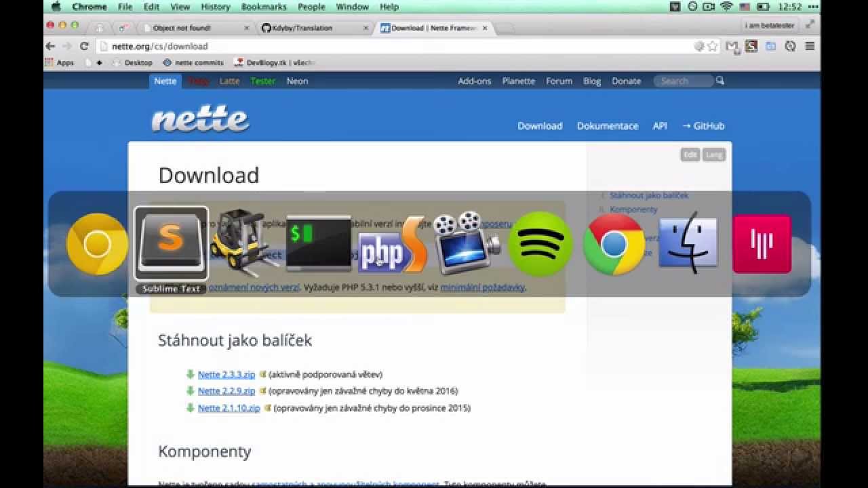868x488 pixels.
Task: Open the Blog link
Action: click(x=592, y=81)
